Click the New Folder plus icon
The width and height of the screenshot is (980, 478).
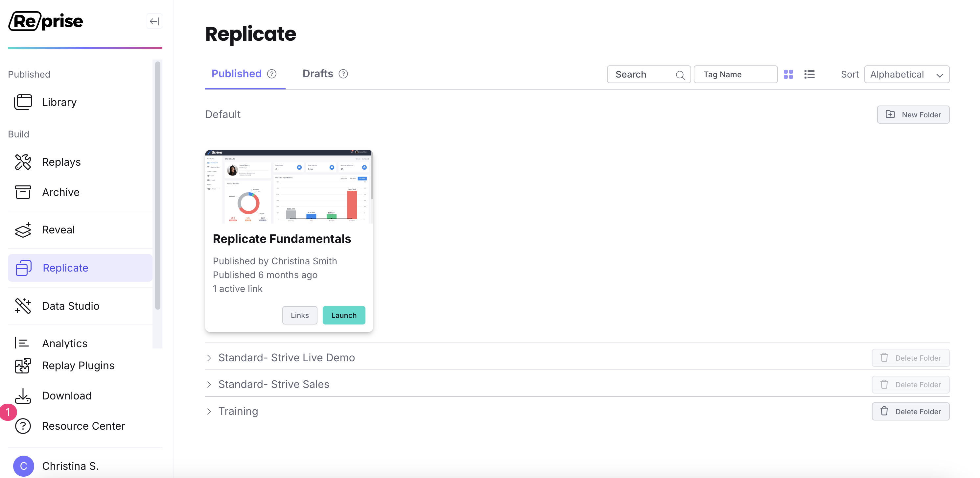click(x=890, y=114)
